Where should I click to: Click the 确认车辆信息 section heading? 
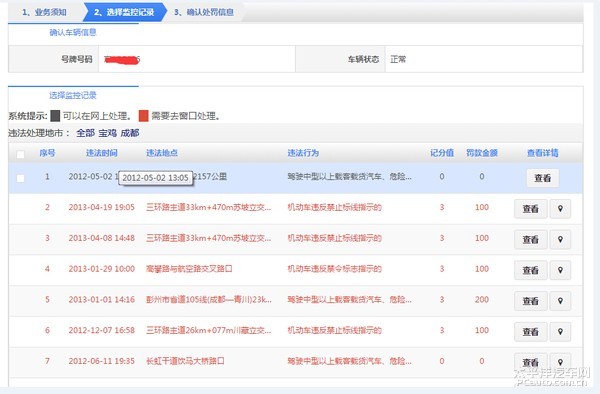pyautogui.click(x=73, y=33)
